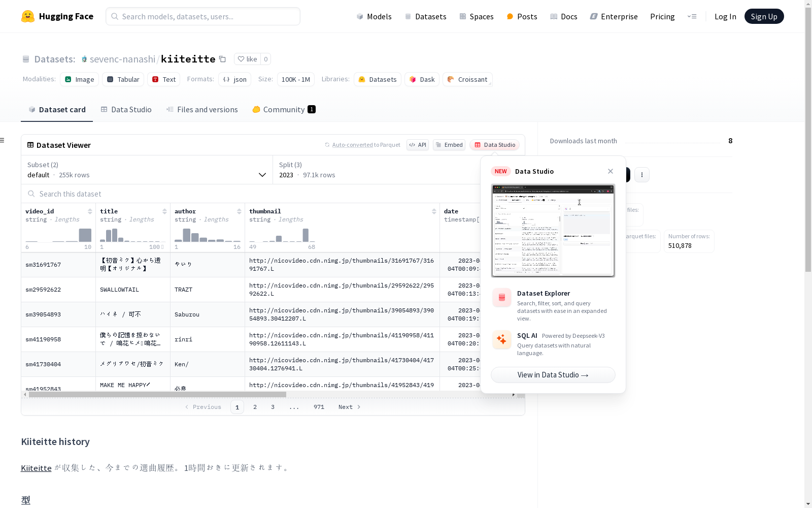Click the title column length histogram

click(133, 235)
